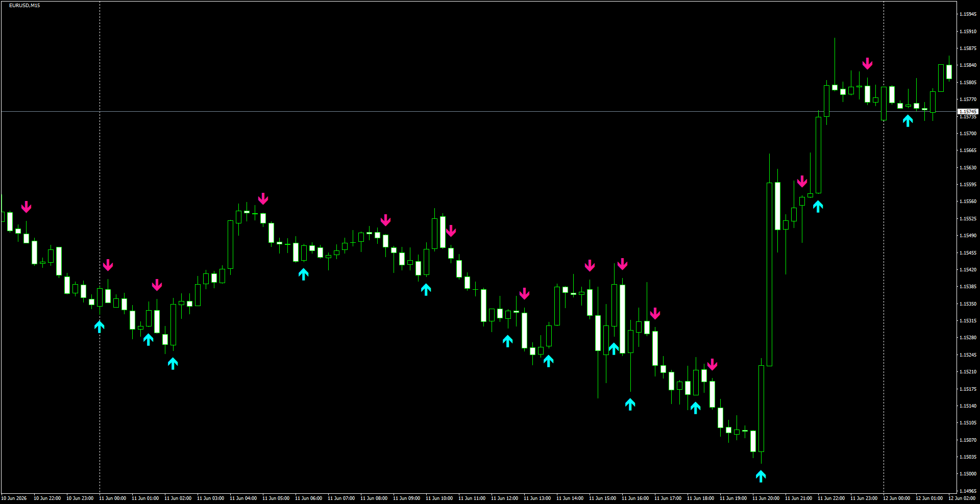Select the leftmost pink down arrow on the chart
Viewport: 980px width, 504px height.
[x=27, y=207]
